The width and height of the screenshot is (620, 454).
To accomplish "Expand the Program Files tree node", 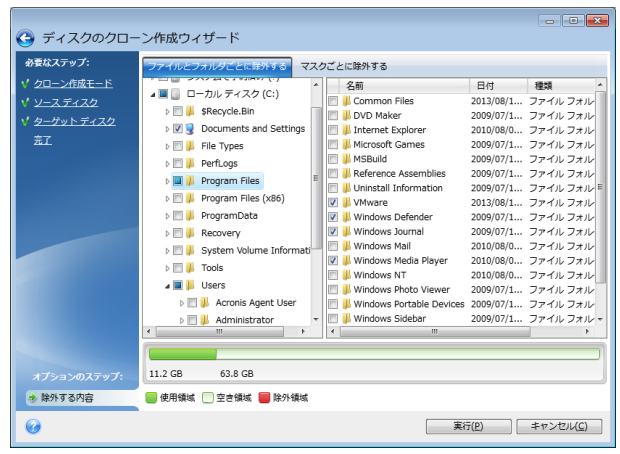I will point(167,181).
